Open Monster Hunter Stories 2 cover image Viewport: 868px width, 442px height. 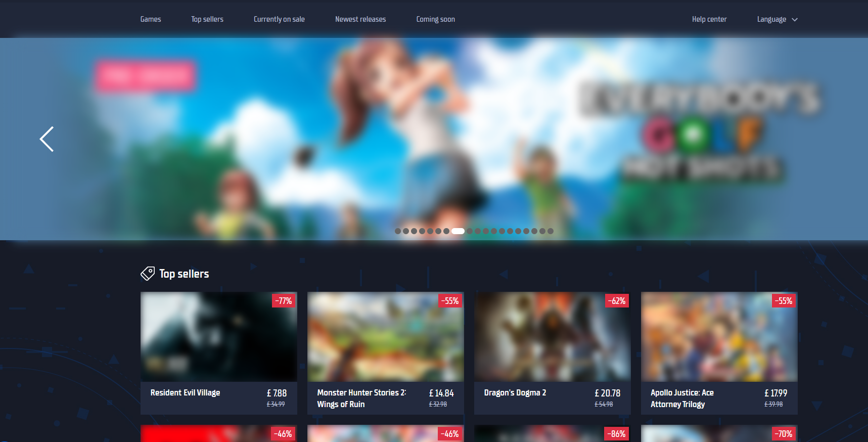[x=386, y=337]
